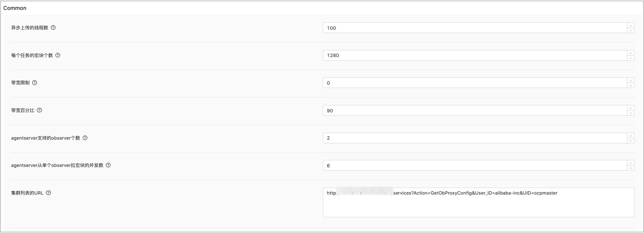Click the 带宽限制 label
The width and height of the screenshot is (644, 233).
20,83
